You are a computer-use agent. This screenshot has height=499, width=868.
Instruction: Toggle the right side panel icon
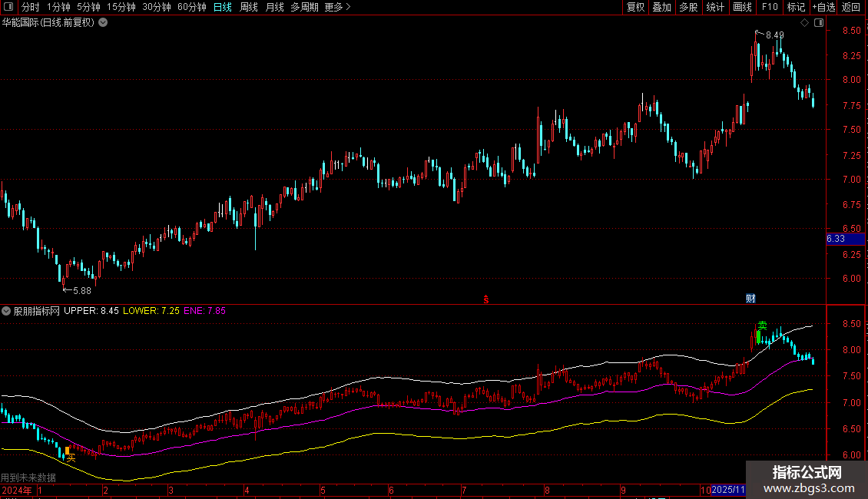[818, 23]
